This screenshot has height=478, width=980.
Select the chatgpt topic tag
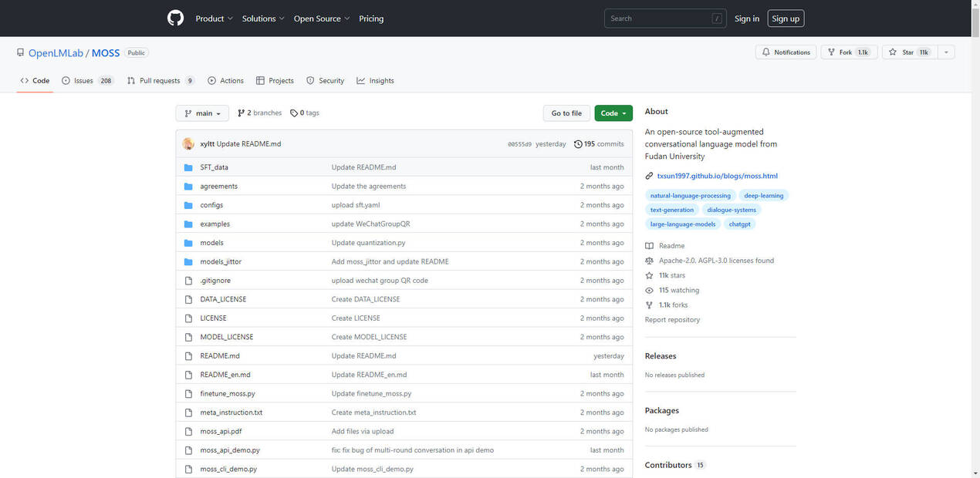[740, 224]
